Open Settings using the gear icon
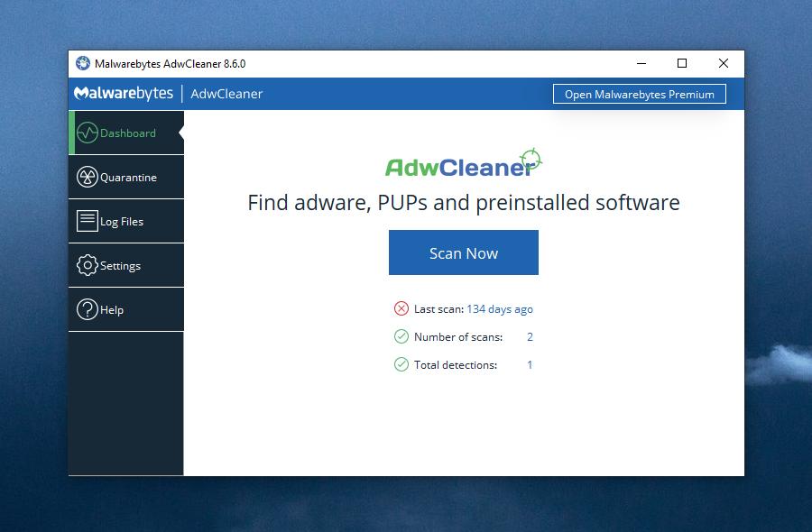812x532 pixels. 87,264
